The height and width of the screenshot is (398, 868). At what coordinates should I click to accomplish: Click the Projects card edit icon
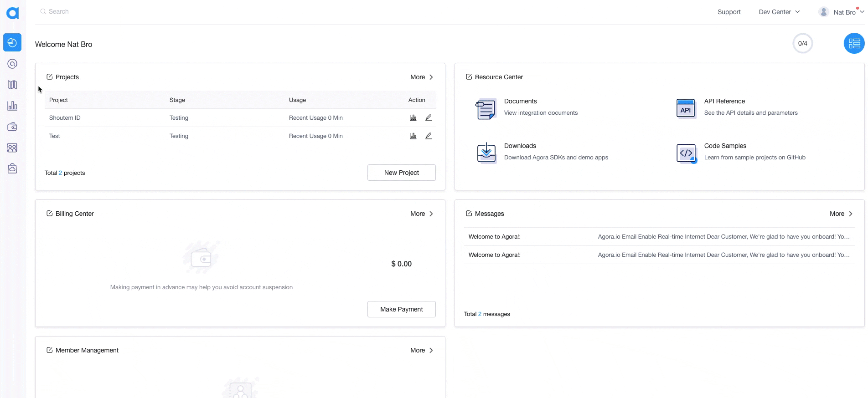coord(50,77)
